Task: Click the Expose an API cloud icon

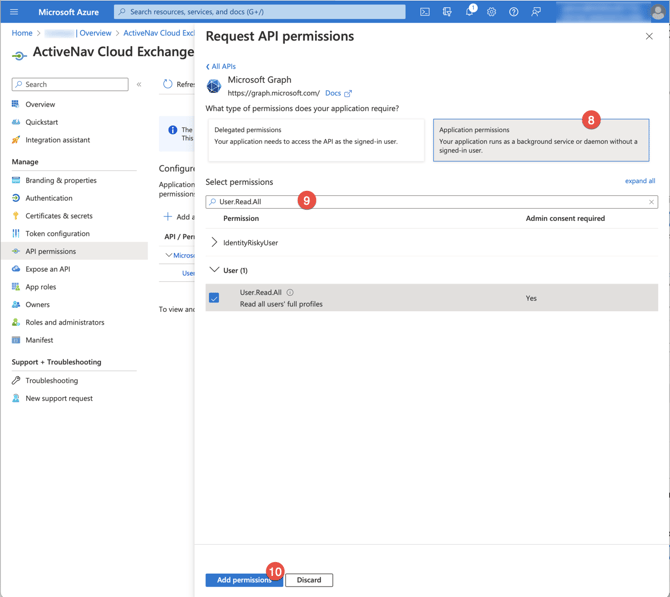Action: [x=16, y=269]
